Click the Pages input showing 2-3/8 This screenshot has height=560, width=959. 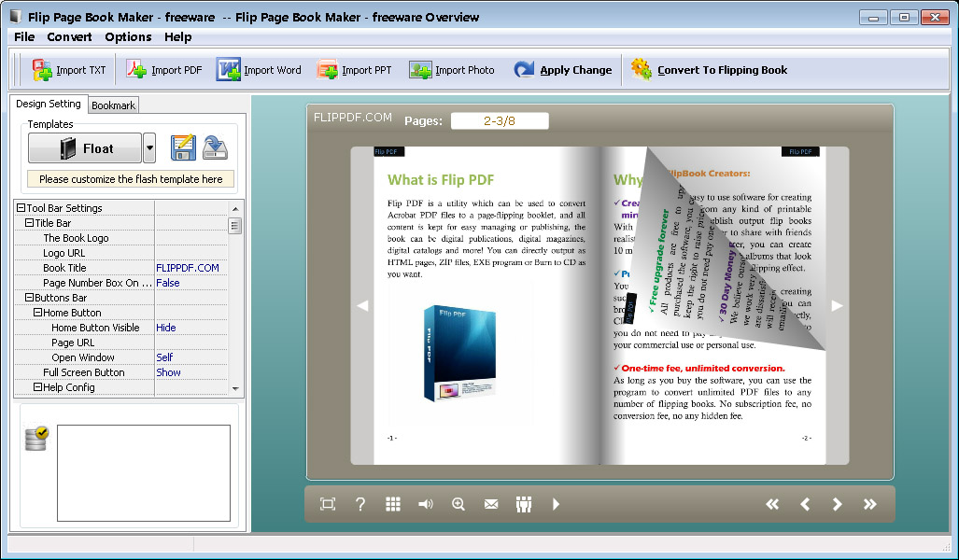pos(501,119)
